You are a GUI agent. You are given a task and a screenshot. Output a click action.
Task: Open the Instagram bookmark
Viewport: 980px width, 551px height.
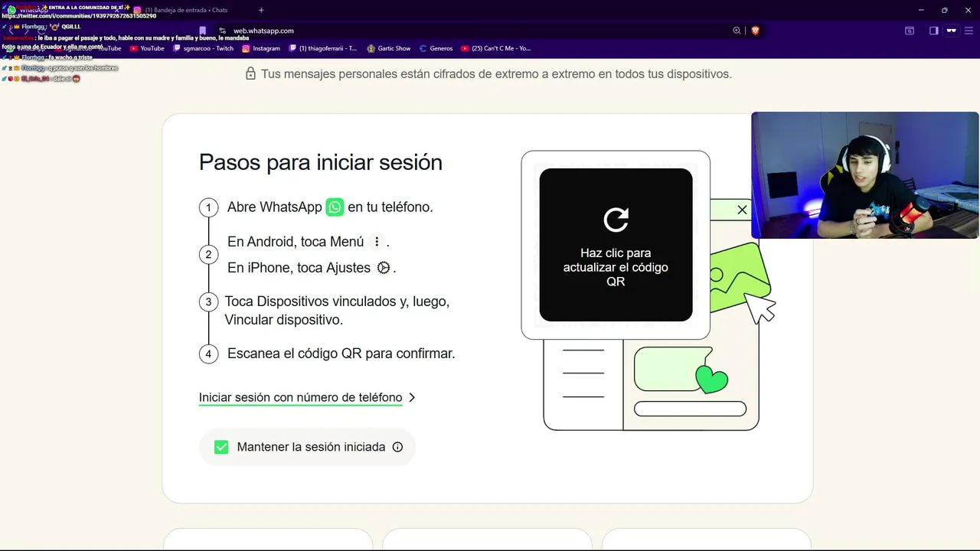click(x=261, y=48)
